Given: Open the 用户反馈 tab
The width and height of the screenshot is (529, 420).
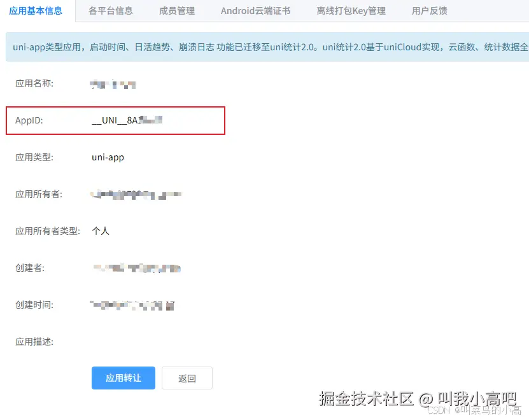Looking at the screenshot, I should 428,10.
